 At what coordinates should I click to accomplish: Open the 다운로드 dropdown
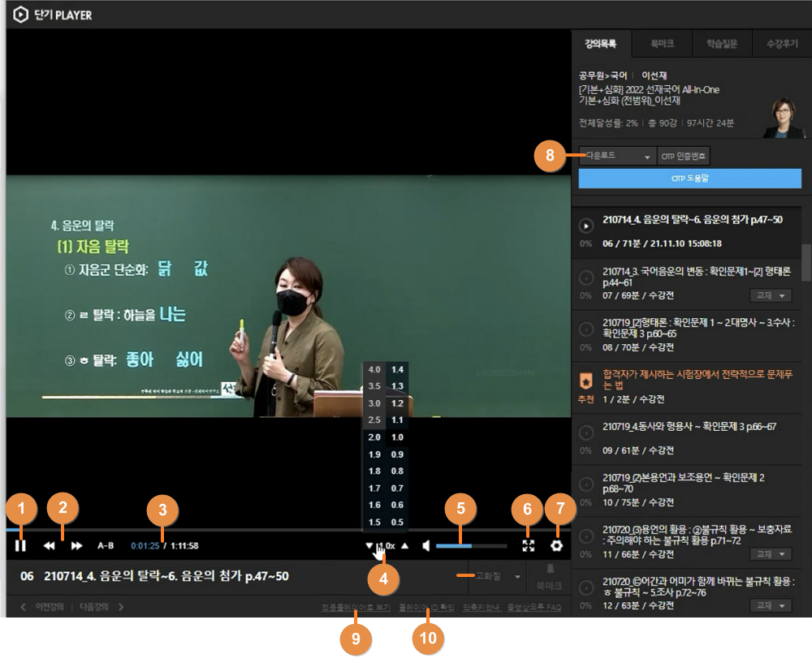coord(617,156)
